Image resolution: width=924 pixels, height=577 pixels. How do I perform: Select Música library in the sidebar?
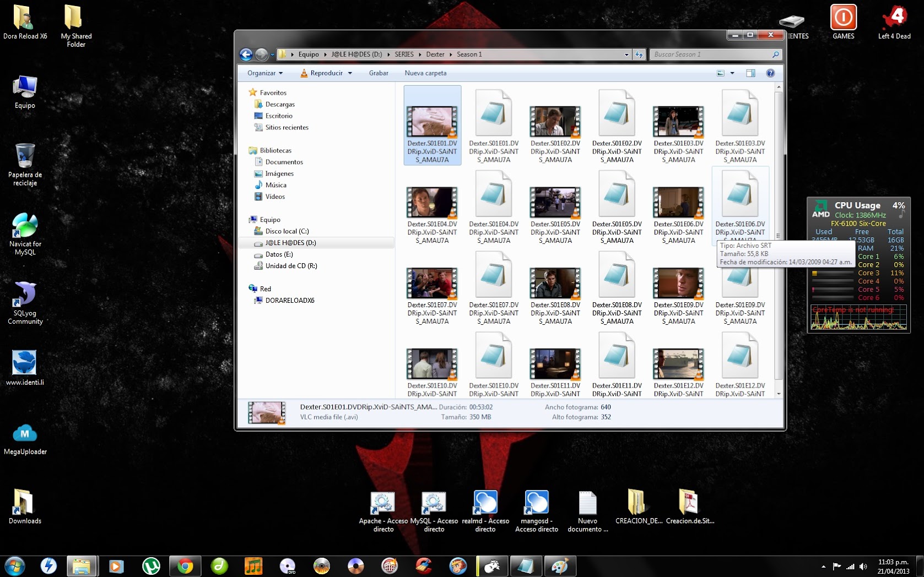276,186
